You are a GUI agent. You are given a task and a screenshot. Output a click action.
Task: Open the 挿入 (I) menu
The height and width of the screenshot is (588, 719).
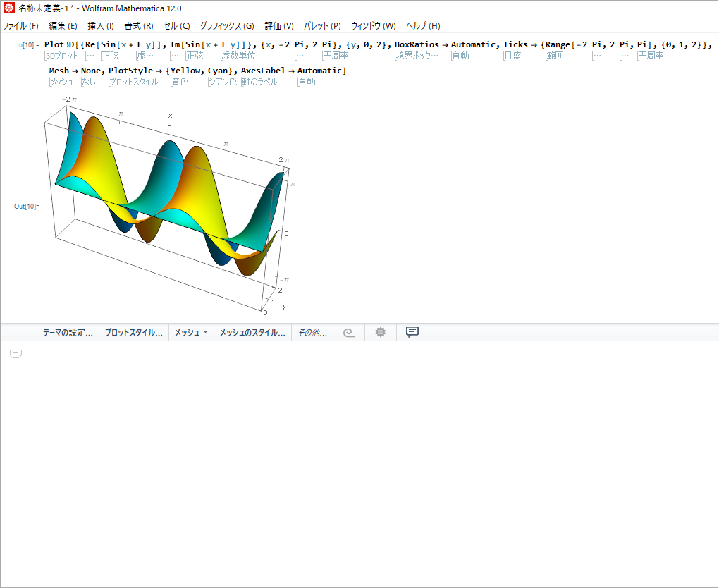pyautogui.click(x=100, y=26)
